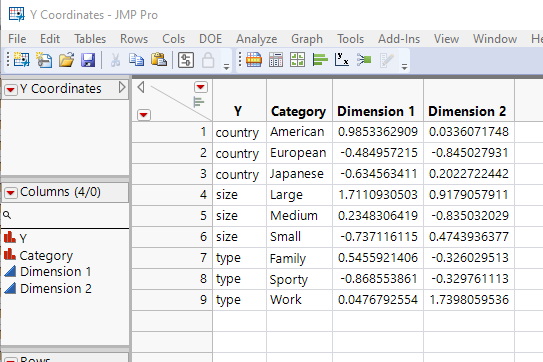
Task: Open the lower red triangle rows menu in grid corner
Action: coord(144,115)
